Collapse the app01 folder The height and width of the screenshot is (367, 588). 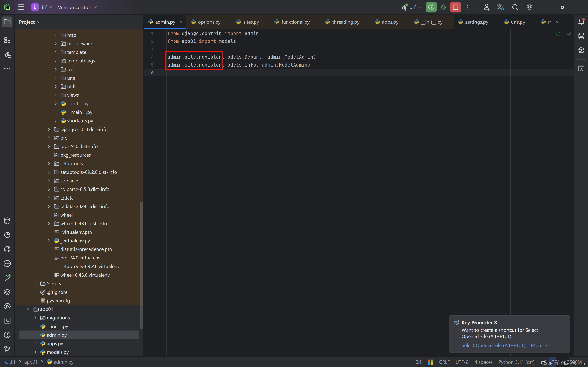[x=28, y=309]
